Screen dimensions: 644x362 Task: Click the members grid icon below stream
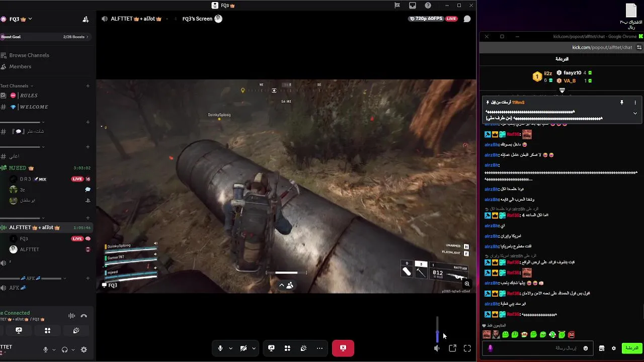coord(290,285)
